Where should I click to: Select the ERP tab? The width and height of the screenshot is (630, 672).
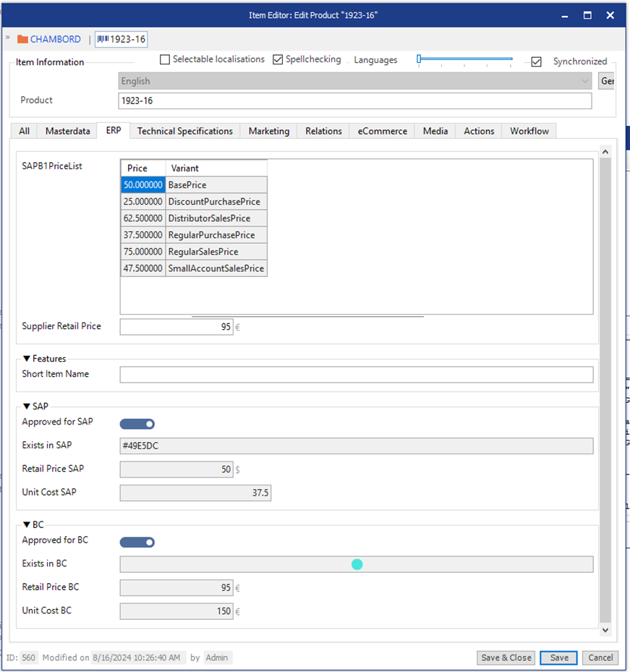click(114, 130)
